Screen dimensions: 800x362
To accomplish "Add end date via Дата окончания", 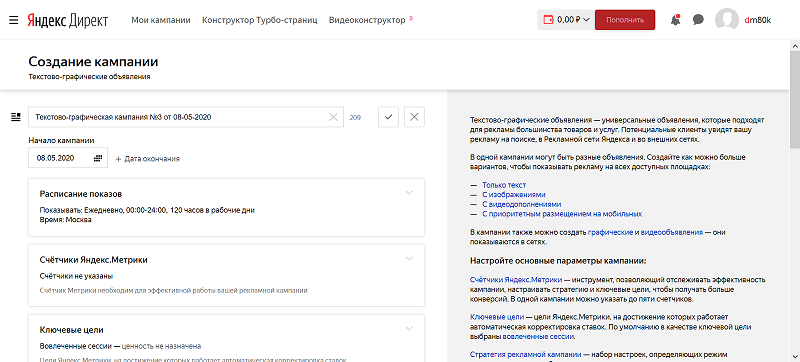I will (147, 159).
